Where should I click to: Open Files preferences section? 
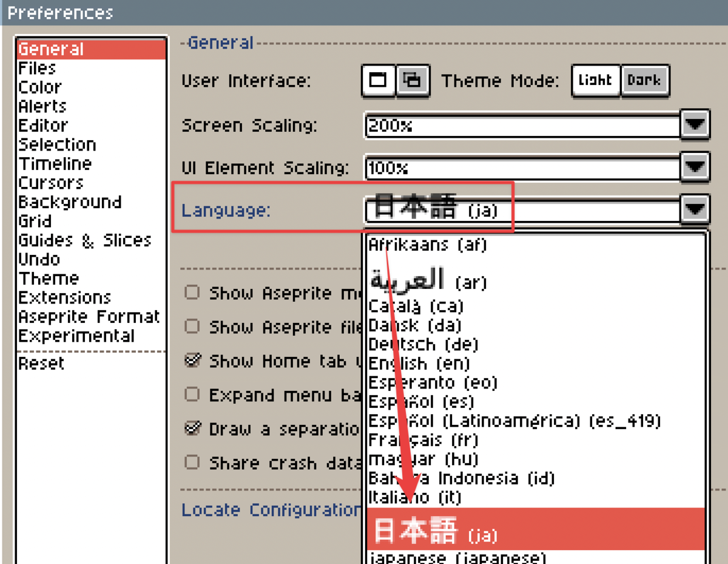(91, 68)
